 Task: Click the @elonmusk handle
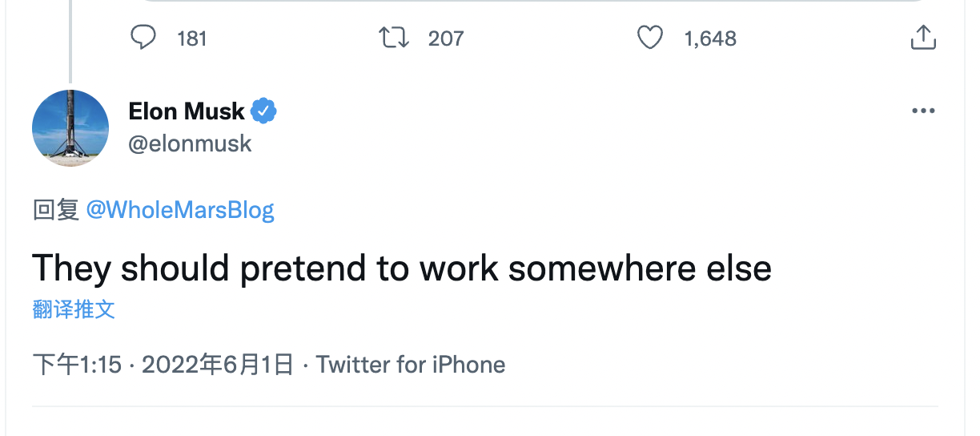[190, 143]
